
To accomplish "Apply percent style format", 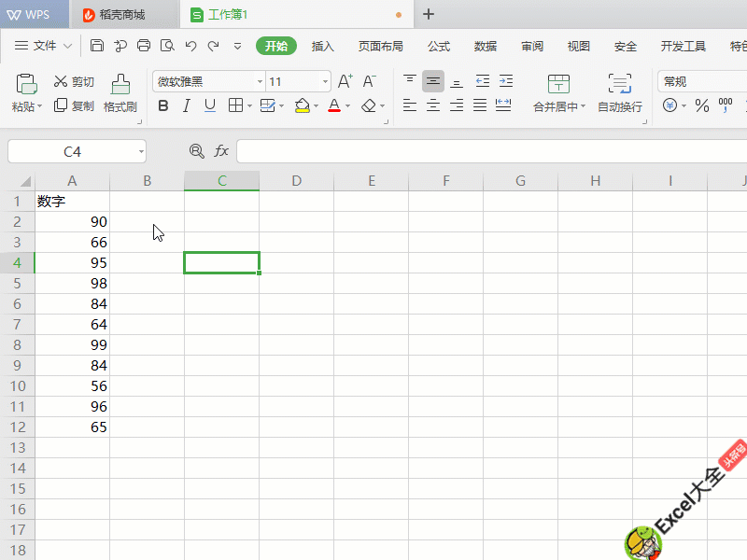I will (x=702, y=105).
